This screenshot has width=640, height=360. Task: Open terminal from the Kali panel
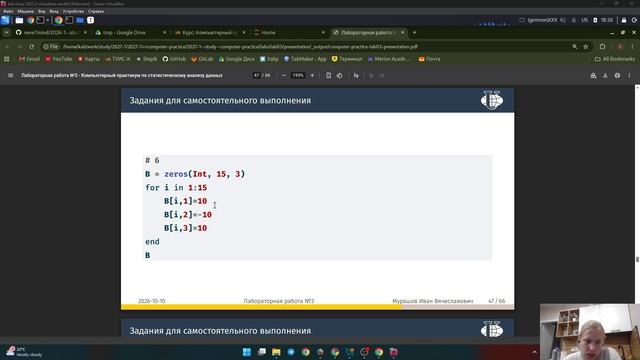pos(40,20)
